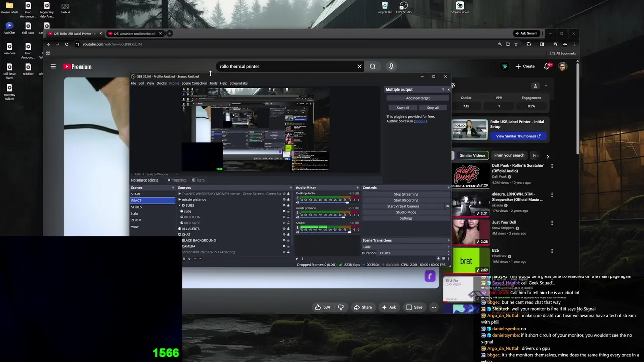Open the OBS Docks menu

[x=162, y=83]
